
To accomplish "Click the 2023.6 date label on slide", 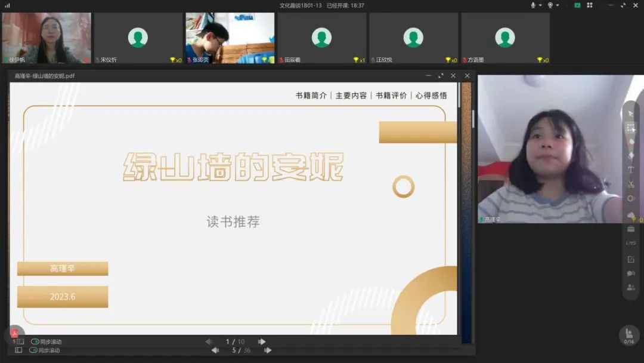I will click(x=63, y=297).
